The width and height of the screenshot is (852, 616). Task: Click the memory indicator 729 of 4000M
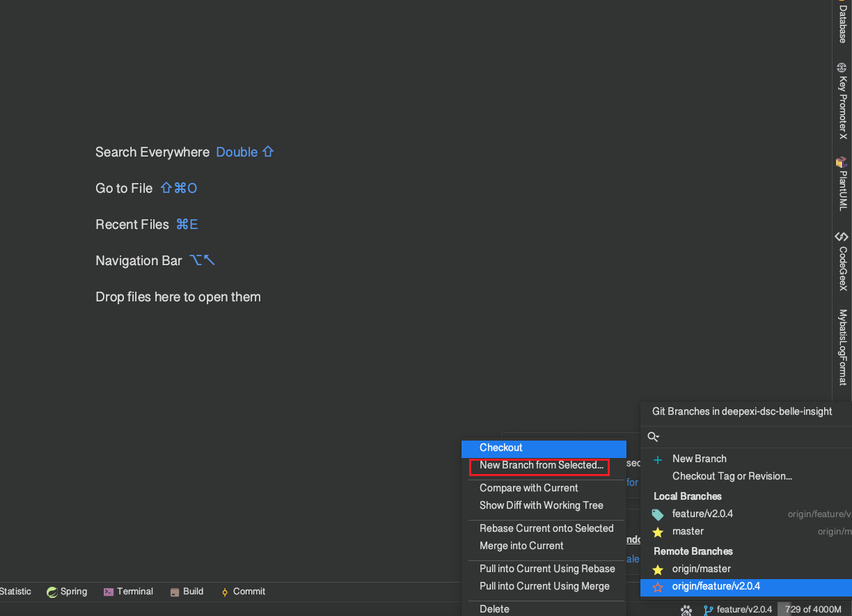813,610
